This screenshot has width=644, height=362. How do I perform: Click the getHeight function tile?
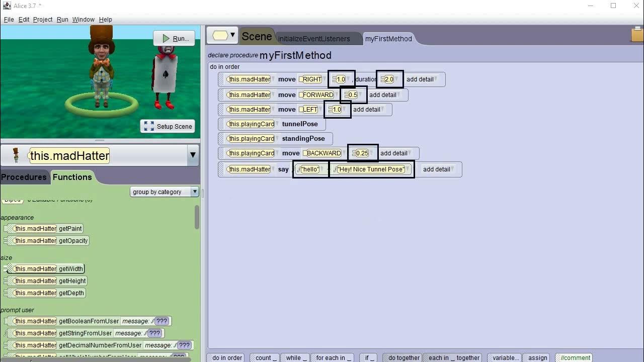tap(45, 281)
